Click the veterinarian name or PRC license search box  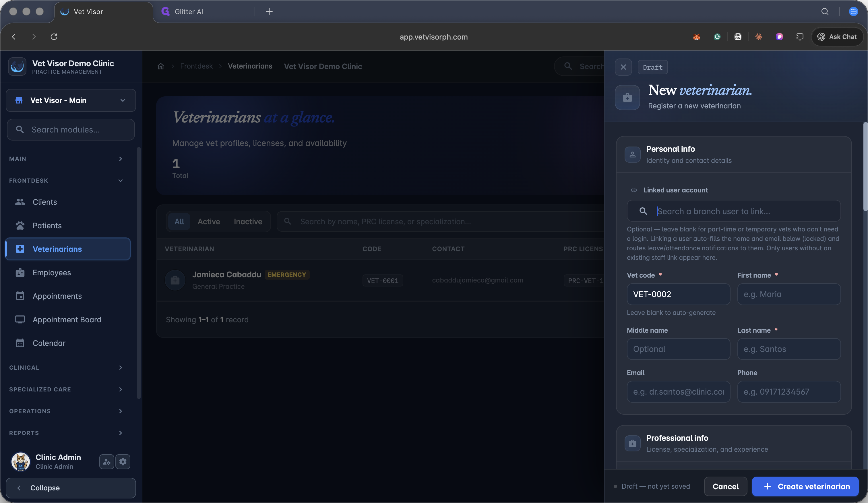[441, 222]
